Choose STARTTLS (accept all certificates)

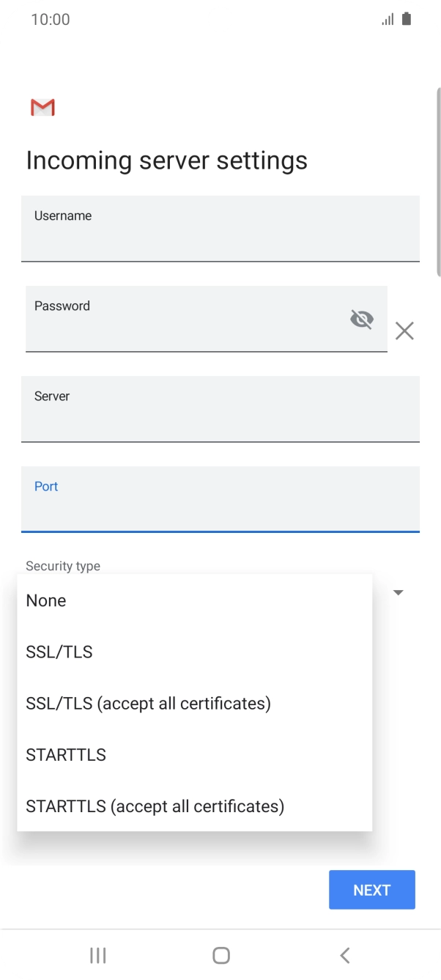(x=154, y=806)
